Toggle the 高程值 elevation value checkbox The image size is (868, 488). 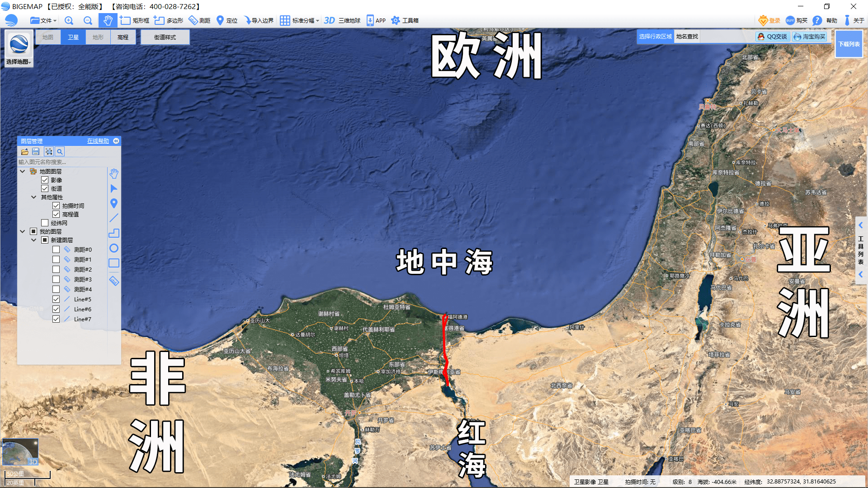click(x=56, y=214)
